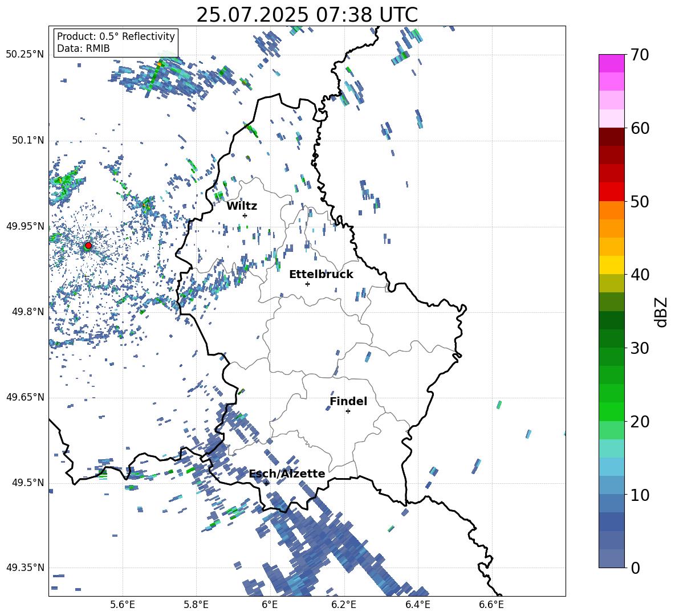
Task: Click 'Product: 0.5° Reflectivity' text
Action: (116, 36)
